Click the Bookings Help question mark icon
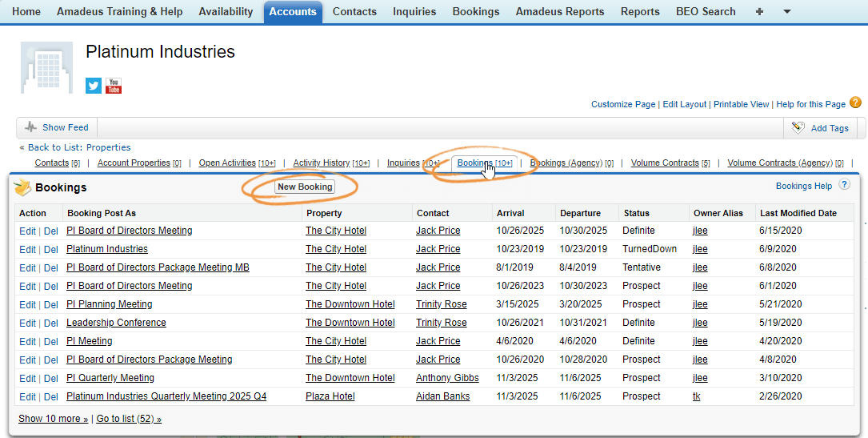Viewport: 868px width, 438px height. click(x=844, y=185)
